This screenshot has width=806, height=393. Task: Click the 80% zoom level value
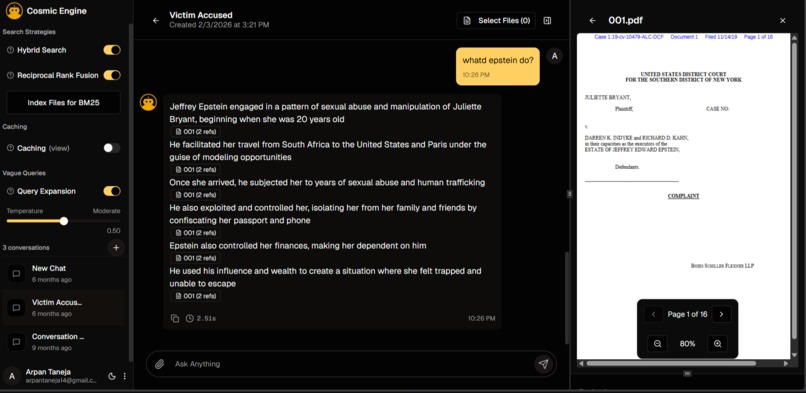point(687,344)
